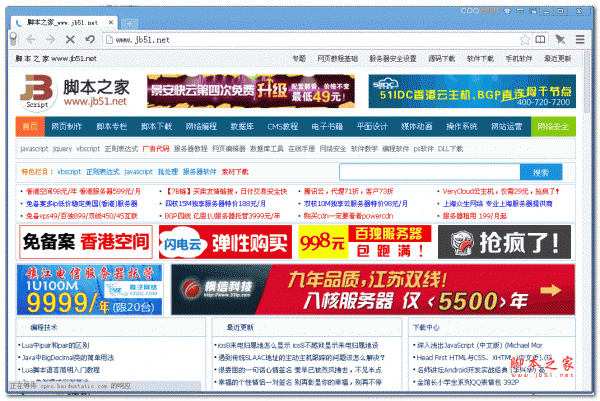Click 批处理 in the 特色栏目 row
Image resolution: width=600 pixels, height=401 pixels.
click(168, 172)
